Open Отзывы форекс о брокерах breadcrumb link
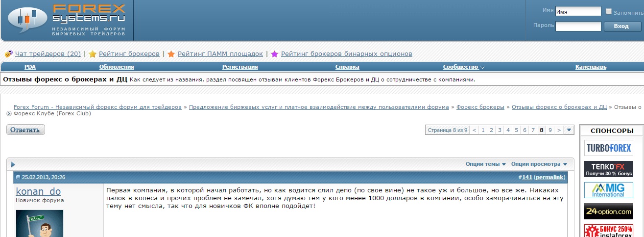 pyautogui.click(x=559, y=107)
